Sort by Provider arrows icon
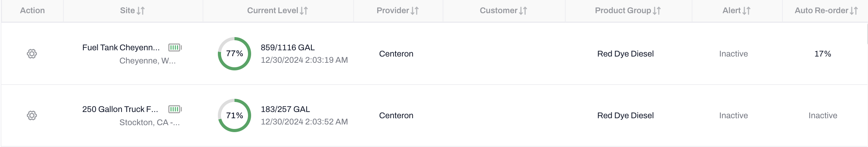The image size is (868, 147). click(x=415, y=11)
